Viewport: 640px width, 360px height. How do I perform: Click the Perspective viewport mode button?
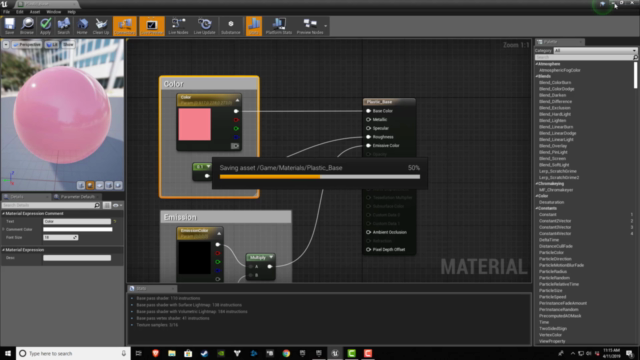tap(27, 44)
